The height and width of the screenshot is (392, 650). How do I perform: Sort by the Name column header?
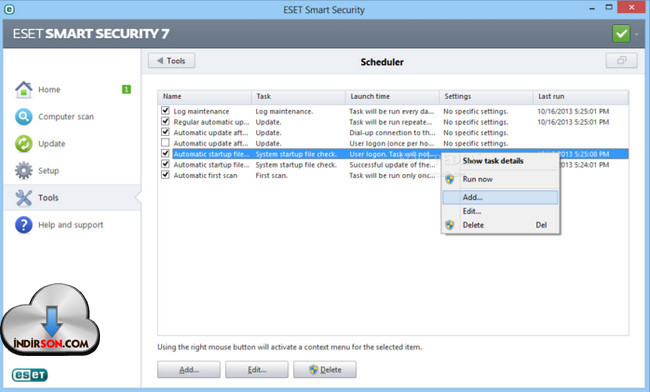pyautogui.click(x=205, y=97)
